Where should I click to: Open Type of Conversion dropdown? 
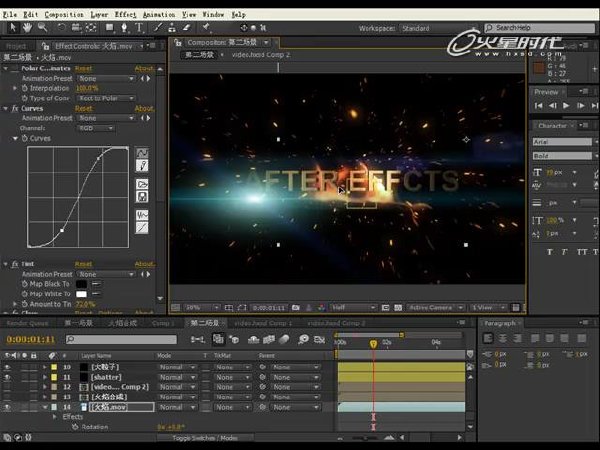[106, 98]
